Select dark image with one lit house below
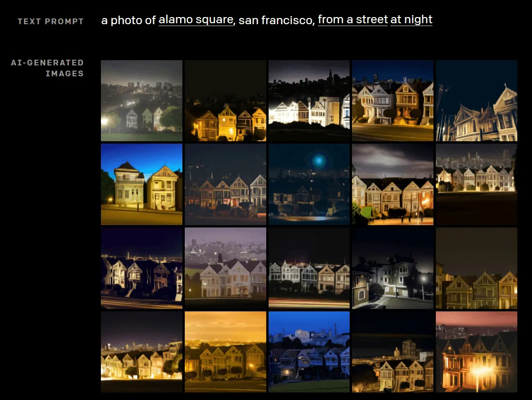The image size is (532, 400). coord(393,352)
